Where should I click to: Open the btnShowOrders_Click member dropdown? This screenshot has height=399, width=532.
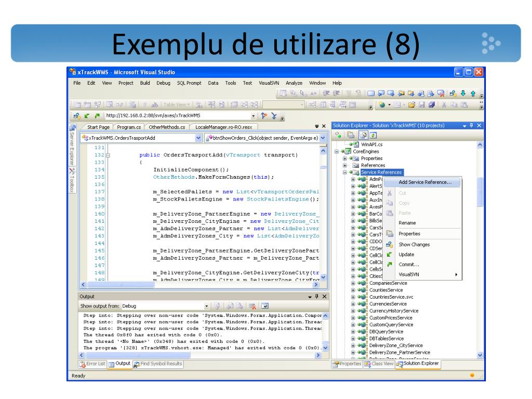(x=323, y=138)
